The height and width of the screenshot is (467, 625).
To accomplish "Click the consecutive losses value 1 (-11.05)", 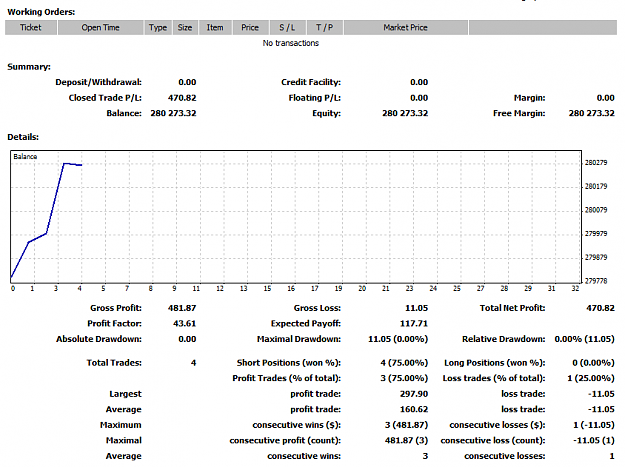I will point(594,425).
